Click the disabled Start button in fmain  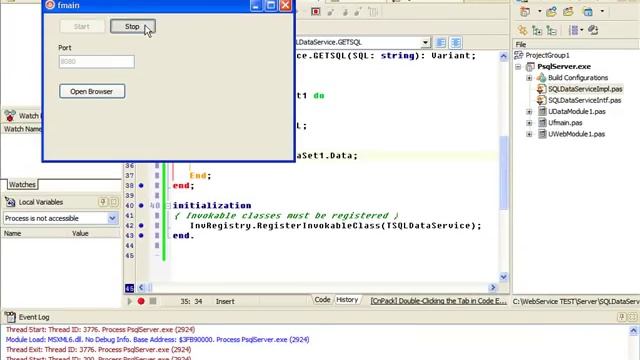pos(82,27)
